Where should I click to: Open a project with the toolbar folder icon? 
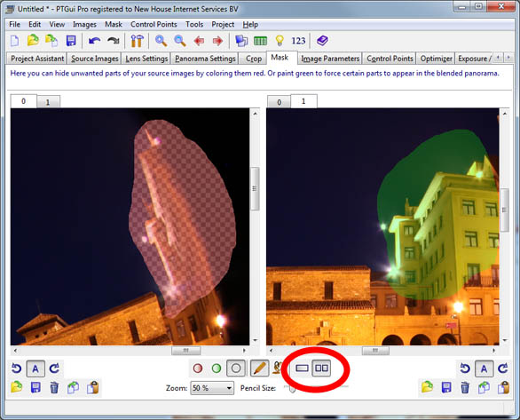33,41
